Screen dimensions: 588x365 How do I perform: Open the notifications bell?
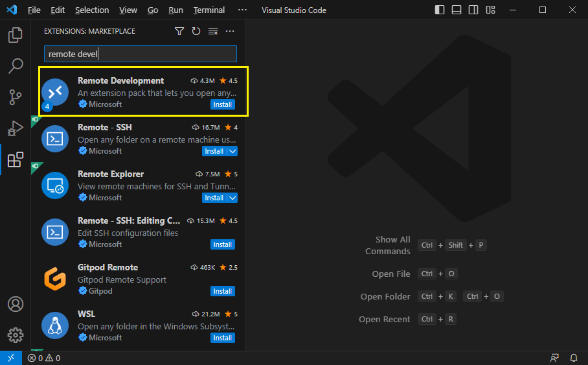click(x=573, y=358)
